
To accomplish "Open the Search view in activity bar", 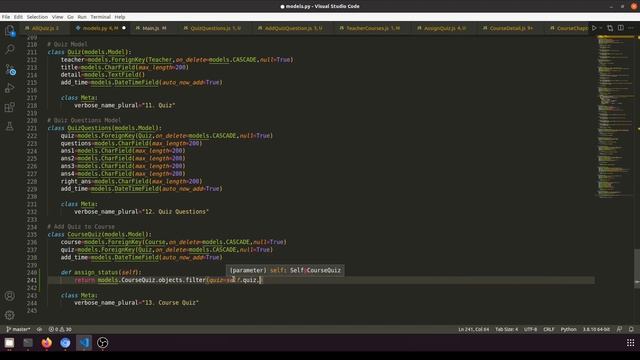I will tap(10, 49).
